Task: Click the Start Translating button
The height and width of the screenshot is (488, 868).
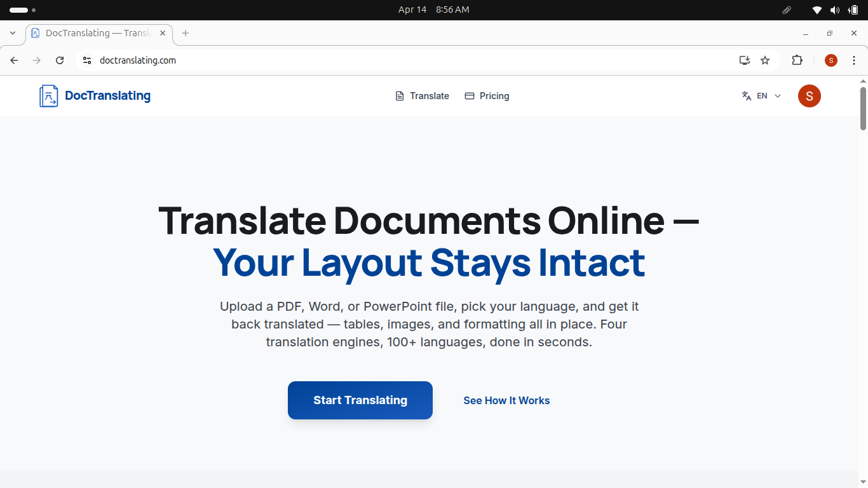Action: pyautogui.click(x=360, y=400)
